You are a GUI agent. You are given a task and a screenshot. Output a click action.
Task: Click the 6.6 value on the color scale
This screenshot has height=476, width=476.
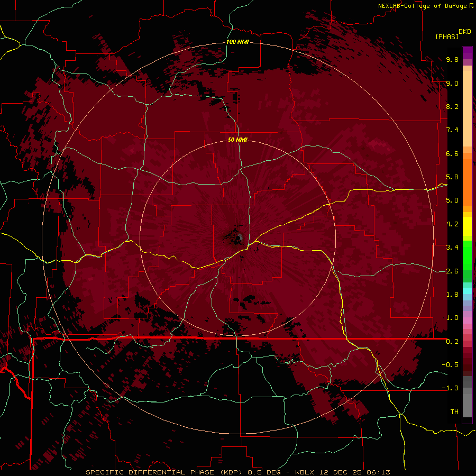click(x=452, y=153)
